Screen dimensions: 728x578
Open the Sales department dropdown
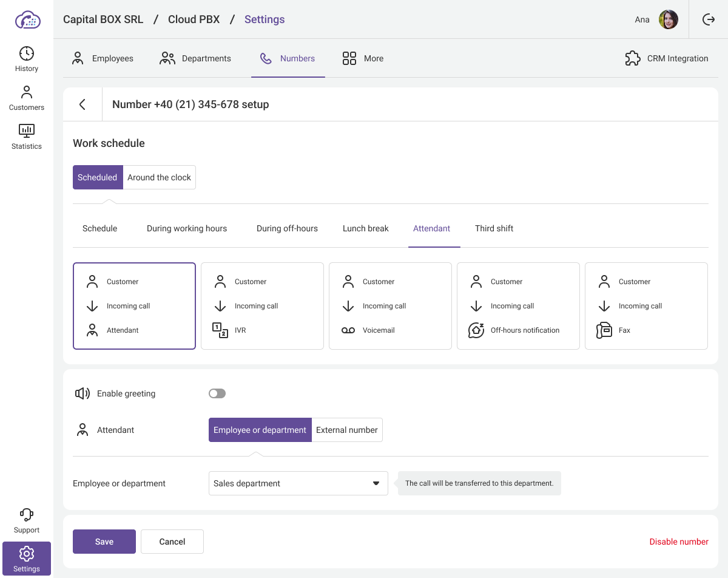[298, 483]
